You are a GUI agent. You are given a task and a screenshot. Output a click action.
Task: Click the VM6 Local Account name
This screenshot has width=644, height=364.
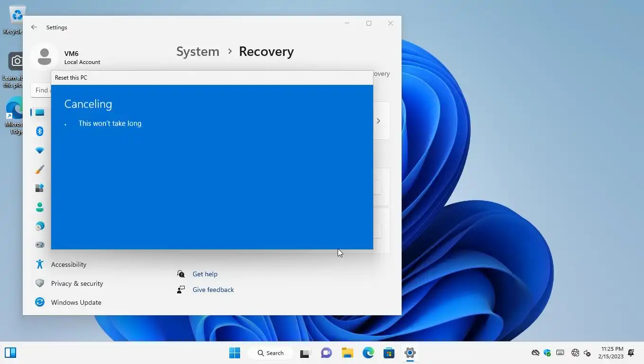coord(82,57)
